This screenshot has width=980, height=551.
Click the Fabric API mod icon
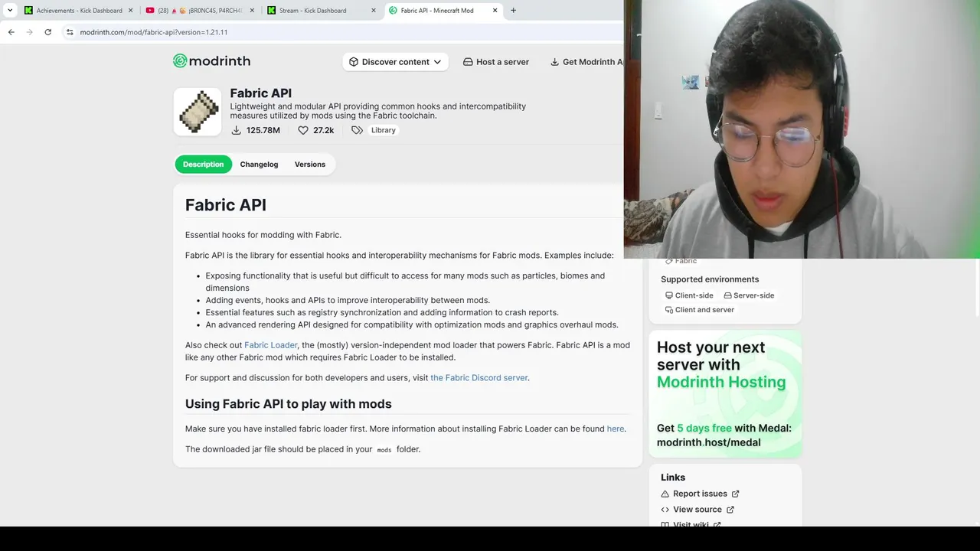tap(198, 112)
